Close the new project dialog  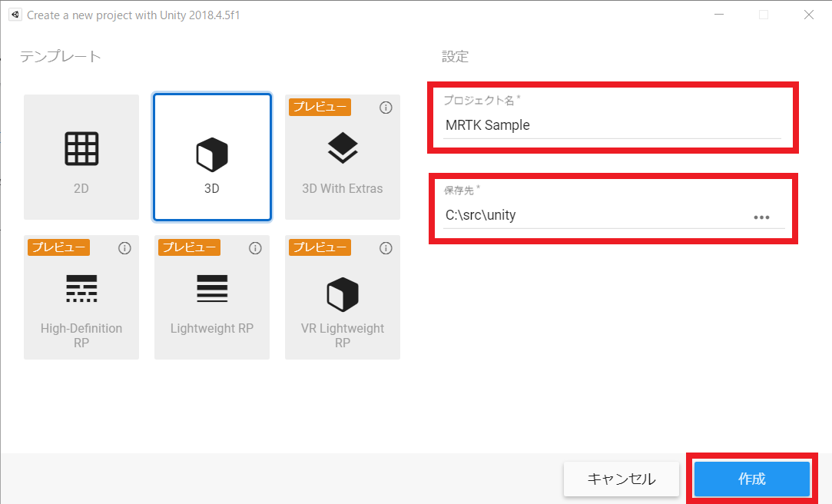pos(809,15)
